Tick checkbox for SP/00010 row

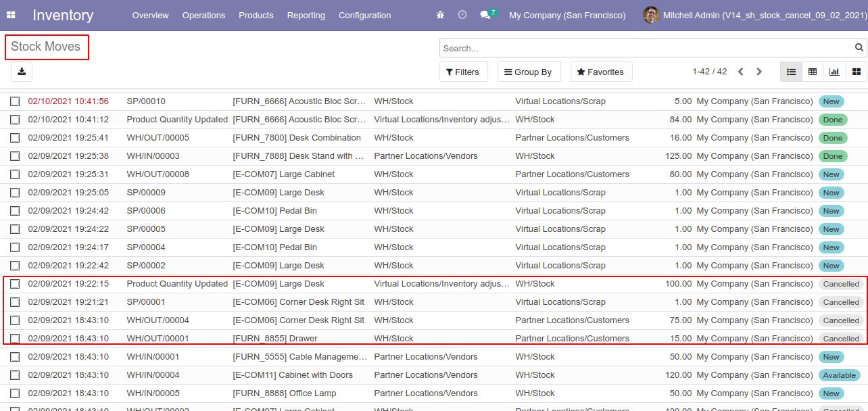(15, 101)
